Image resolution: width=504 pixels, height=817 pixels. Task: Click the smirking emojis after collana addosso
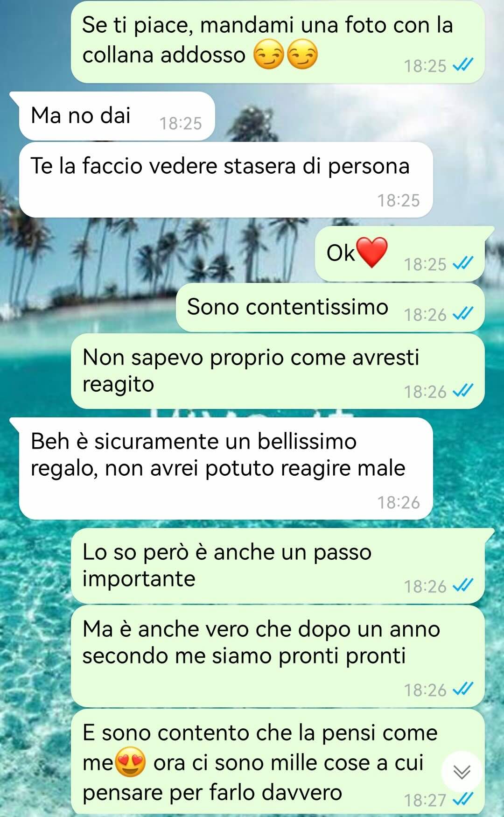(286, 55)
